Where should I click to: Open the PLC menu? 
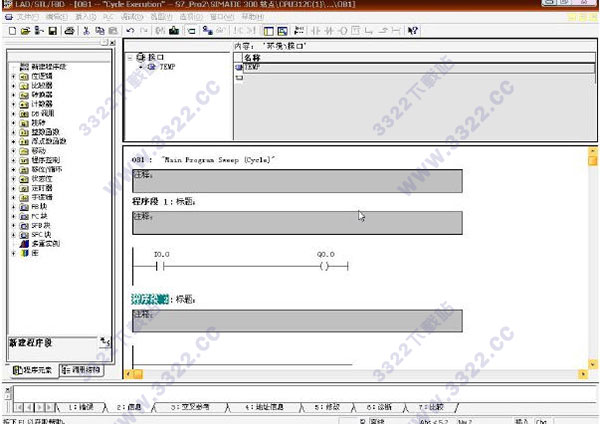coord(108,17)
